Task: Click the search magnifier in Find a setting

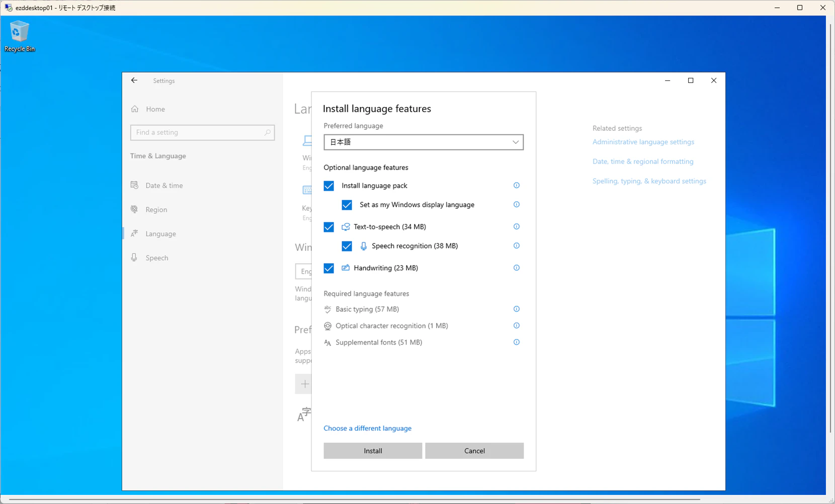Action: coord(267,132)
